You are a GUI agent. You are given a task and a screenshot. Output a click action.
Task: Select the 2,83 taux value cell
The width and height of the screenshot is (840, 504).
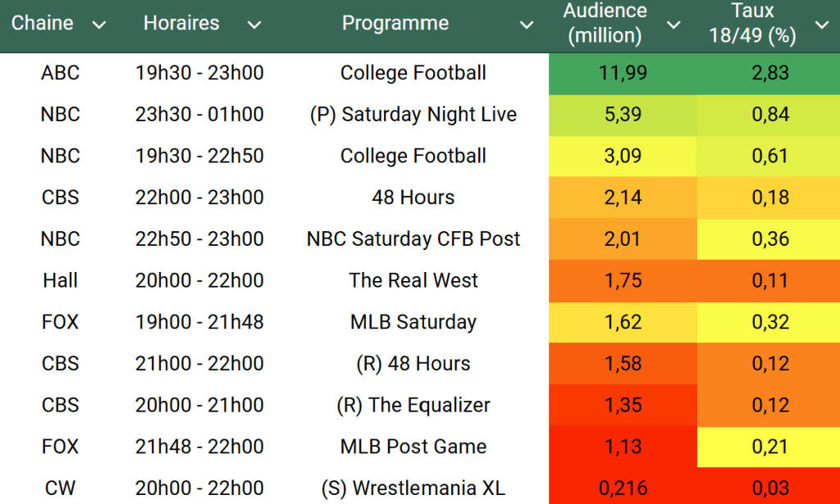(769, 73)
